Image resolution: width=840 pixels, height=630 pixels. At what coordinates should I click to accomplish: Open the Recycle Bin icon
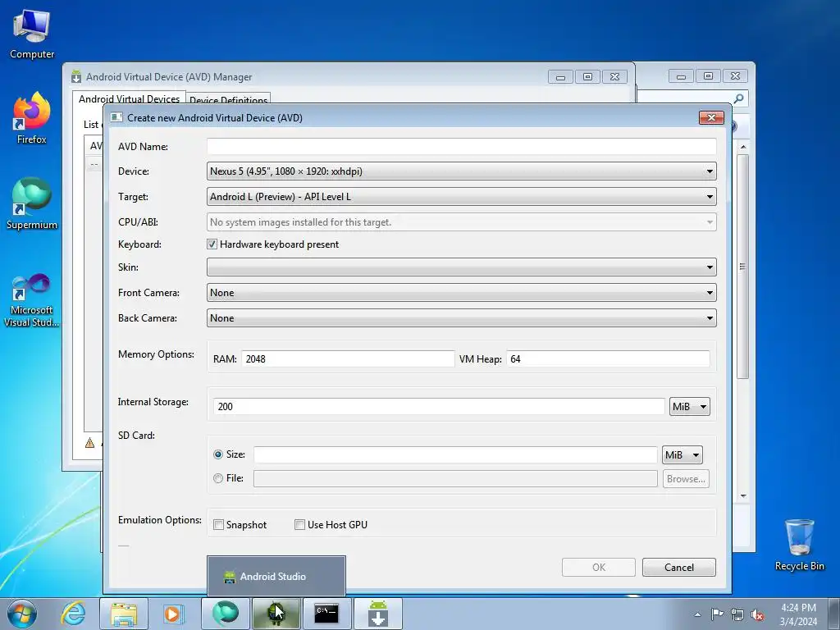pyautogui.click(x=799, y=545)
